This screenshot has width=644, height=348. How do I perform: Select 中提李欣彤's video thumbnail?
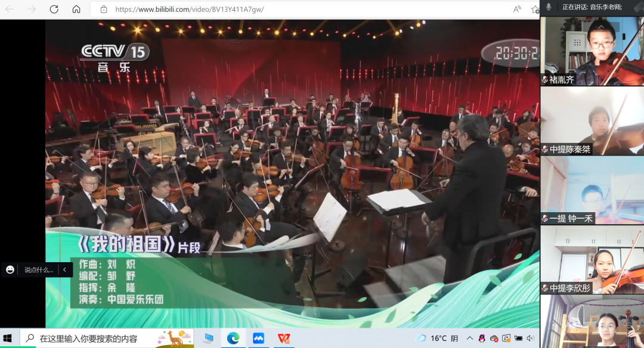(x=592, y=260)
